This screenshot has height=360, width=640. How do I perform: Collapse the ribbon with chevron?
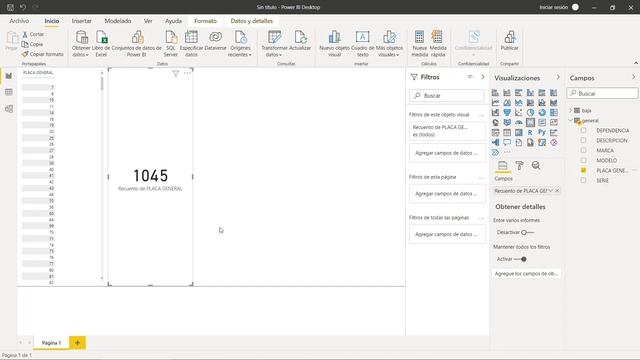[x=636, y=63]
